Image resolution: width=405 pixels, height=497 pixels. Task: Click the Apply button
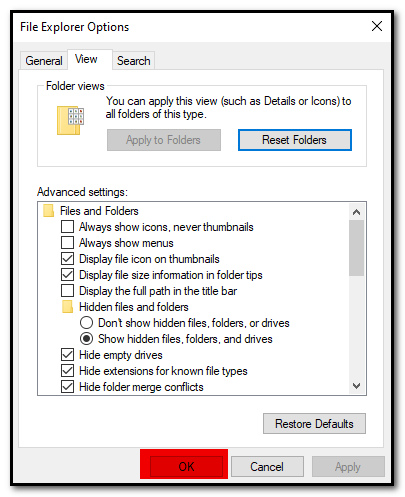click(x=348, y=466)
